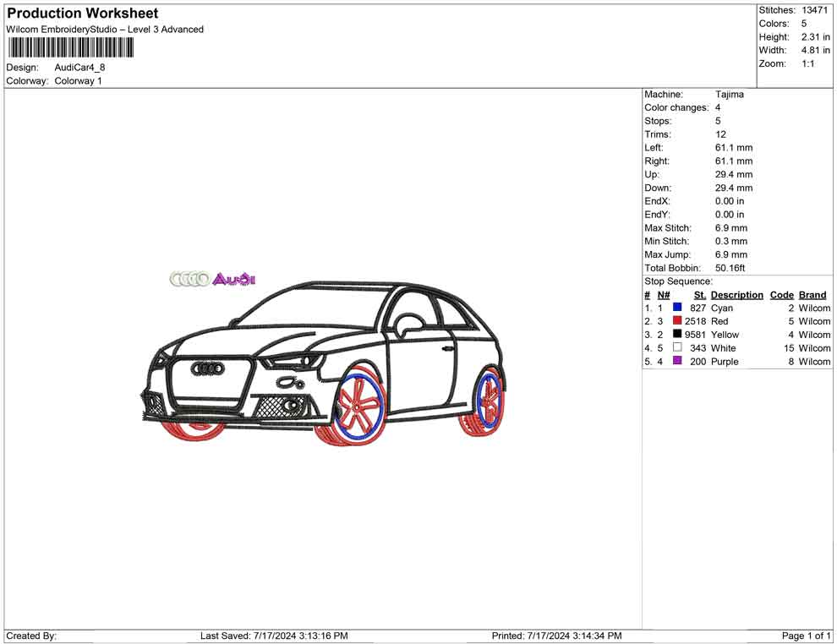Click the Colors value 5
This screenshot has width=837, height=644.
point(804,24)
